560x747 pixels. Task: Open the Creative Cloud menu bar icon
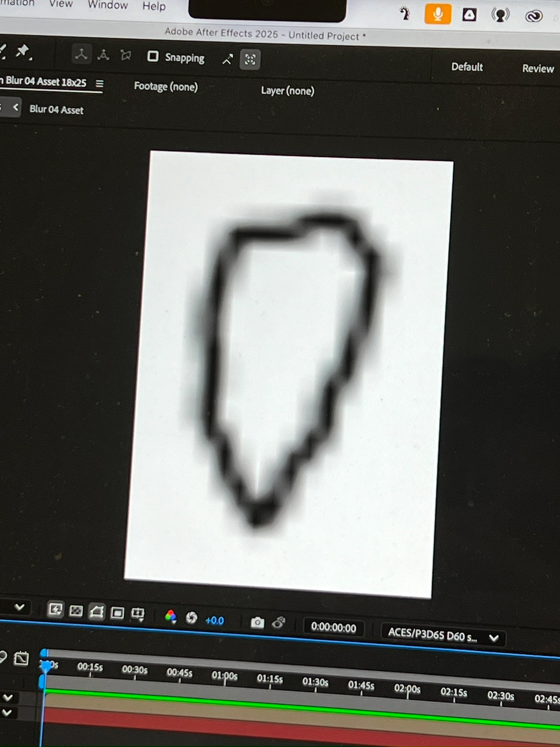[533, 16]
